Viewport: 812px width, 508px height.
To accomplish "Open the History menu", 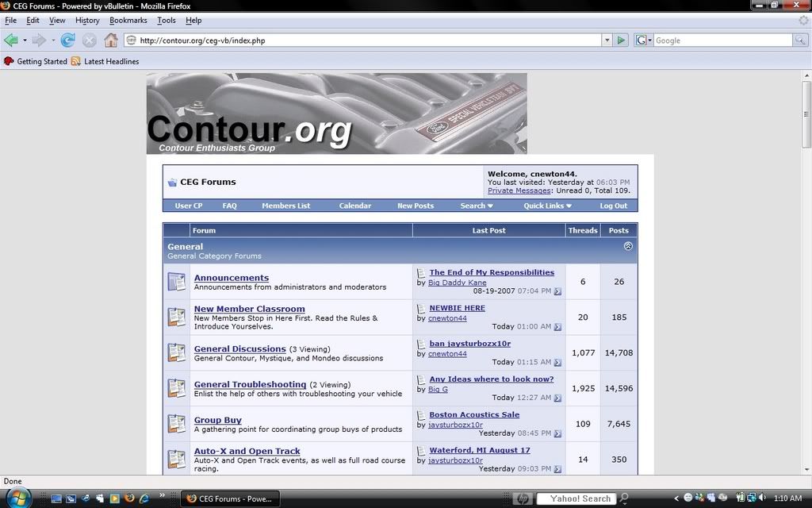I will [87, 20].
